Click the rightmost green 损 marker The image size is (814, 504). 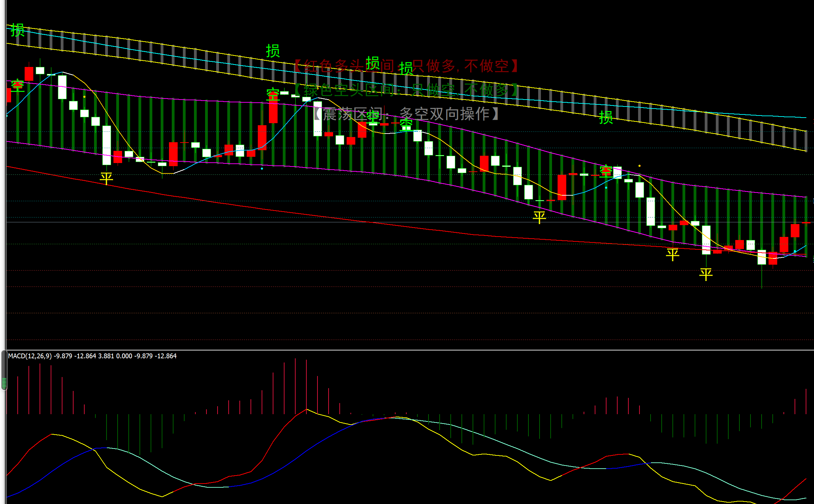coord(606,118)
